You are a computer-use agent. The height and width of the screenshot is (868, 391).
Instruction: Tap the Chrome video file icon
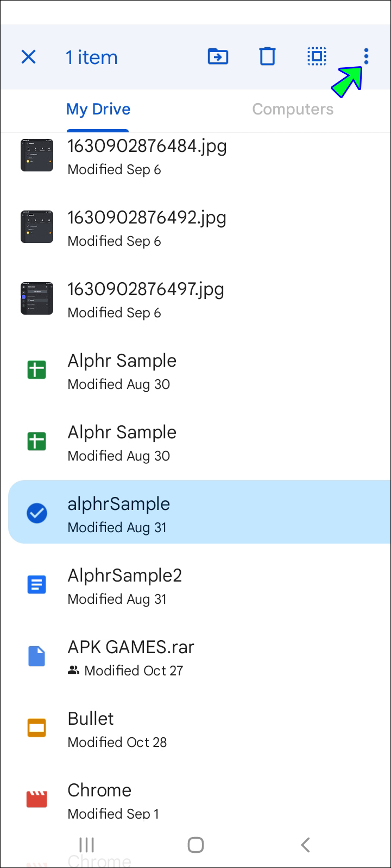[x=37, y=799]
